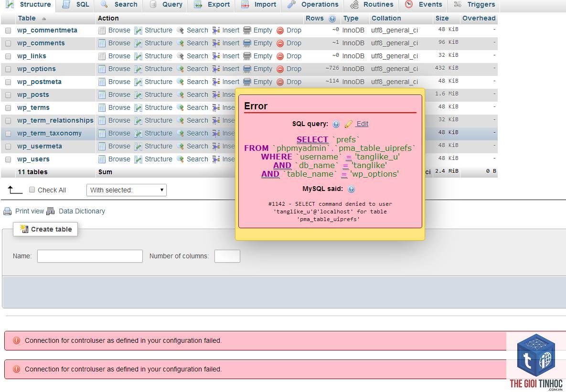Click the first AND keyword link

[282, 165]
